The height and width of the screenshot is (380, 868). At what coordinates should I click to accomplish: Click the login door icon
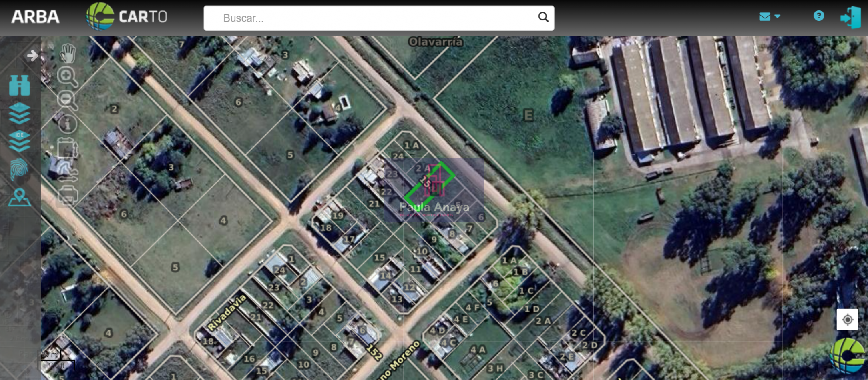pos(850,18)
